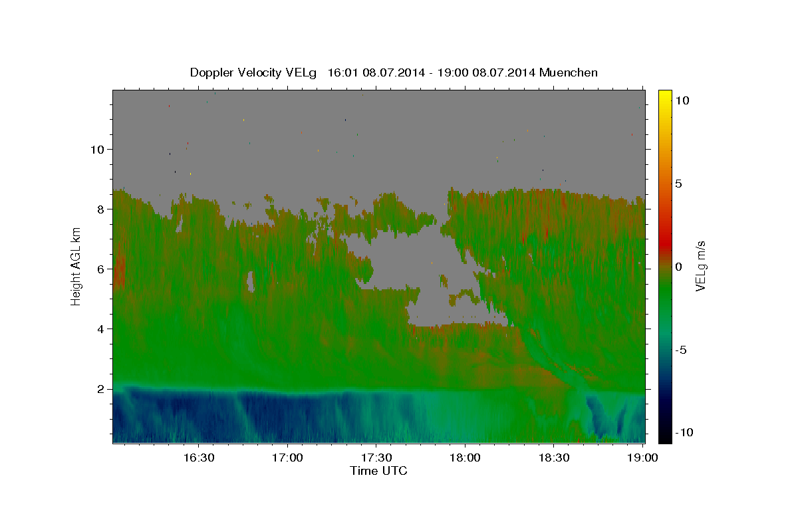This screenshot has height=532, width=798.
Task: Click the y-axis label "Height AGL km"
Action: 76,267
